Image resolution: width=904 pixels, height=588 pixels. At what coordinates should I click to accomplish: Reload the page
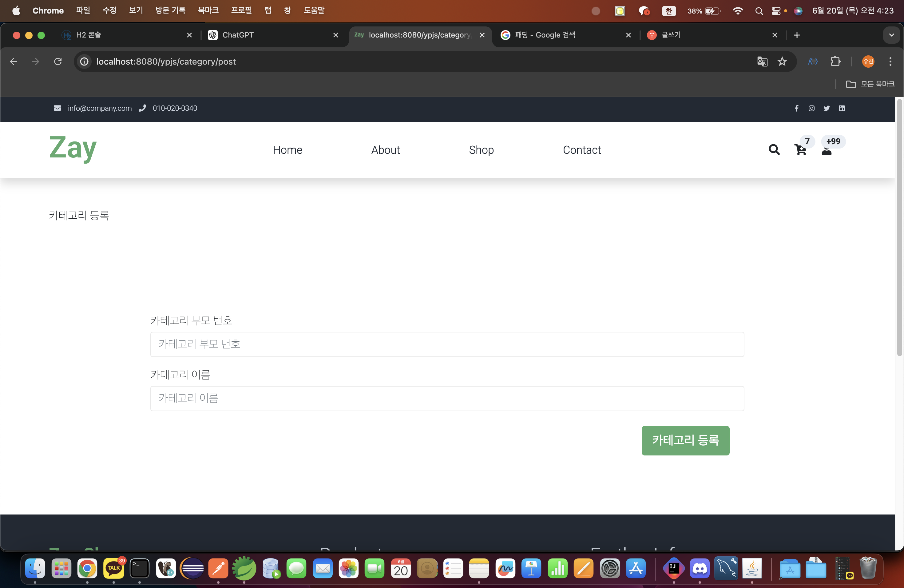tap(58, 62)
